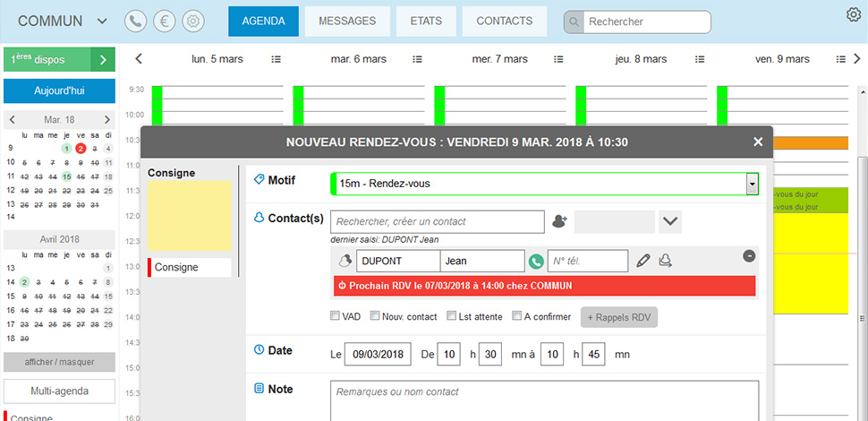Screen dimensions: 868x421
Task: Select day 15 in March mini calendar
Action: point(67,176)
